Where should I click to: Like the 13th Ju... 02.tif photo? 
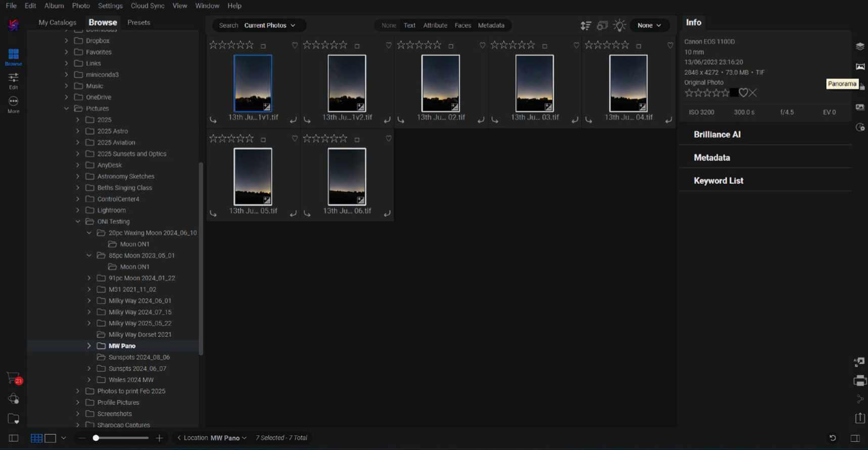click(x=483, y=45)
